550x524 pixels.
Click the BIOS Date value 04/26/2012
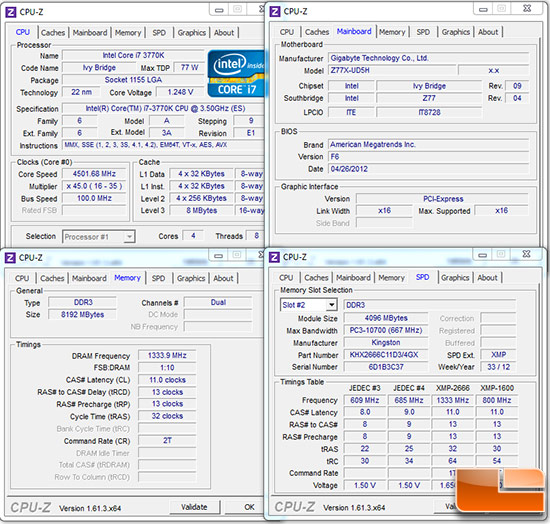(x=428, y=169)
